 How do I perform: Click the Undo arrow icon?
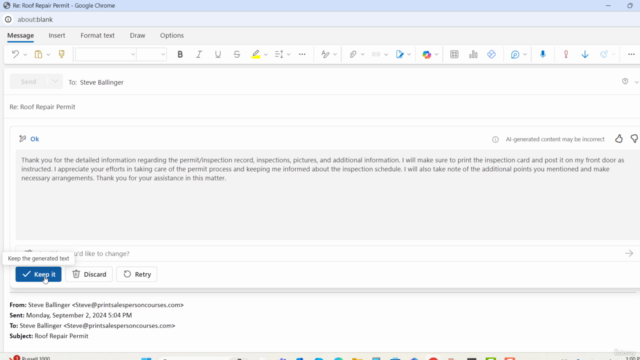15,54
